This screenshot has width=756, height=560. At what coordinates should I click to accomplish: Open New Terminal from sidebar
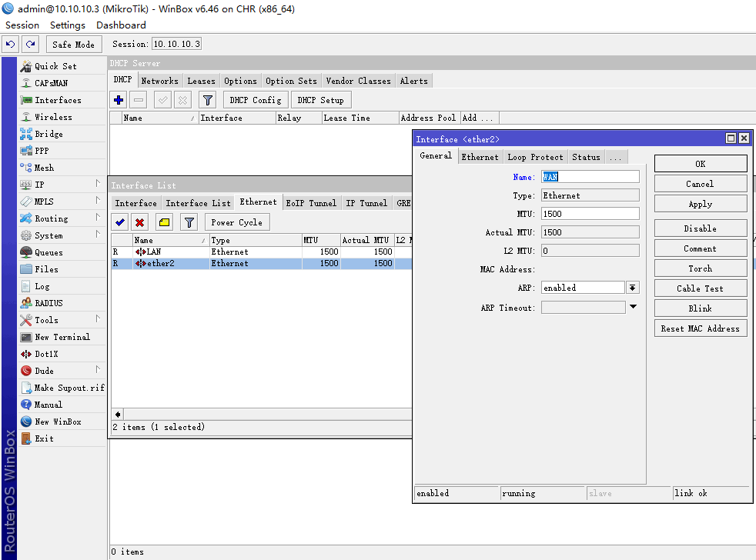tap(62, 337)
